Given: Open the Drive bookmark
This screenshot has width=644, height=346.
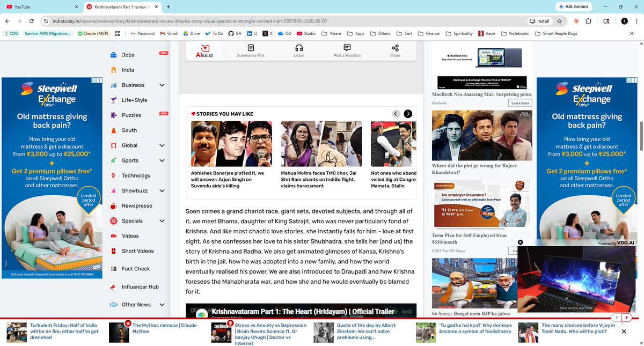Looking at the screenshot, I should click(x=191, y=33).
